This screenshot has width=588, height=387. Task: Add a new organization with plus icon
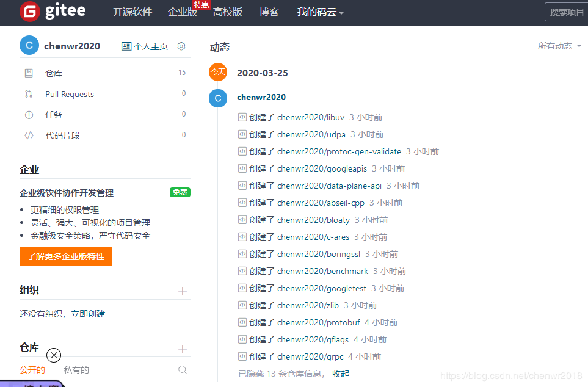pos(183,291)
